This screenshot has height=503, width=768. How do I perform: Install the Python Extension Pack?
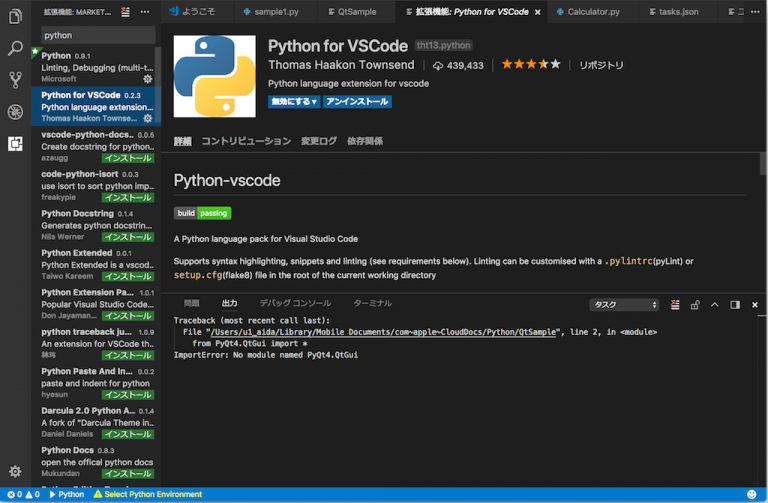[x=128, y=316]
